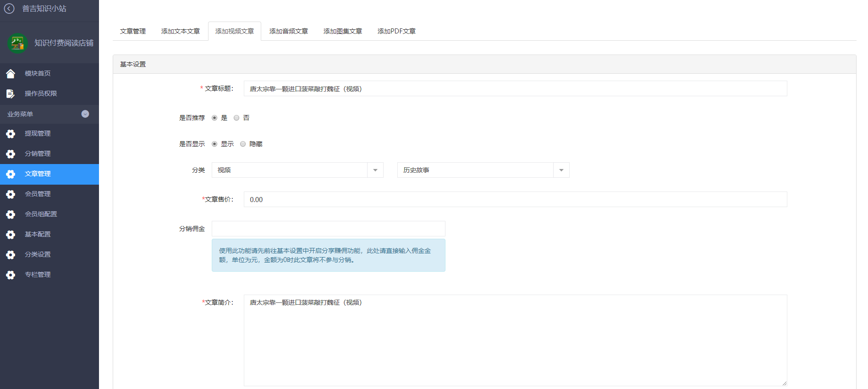The width and height of the screenshot is (868, 389).
Task: Switch to the 文章管理 tab
Action: pyautogui.click(x=133, y=31)
